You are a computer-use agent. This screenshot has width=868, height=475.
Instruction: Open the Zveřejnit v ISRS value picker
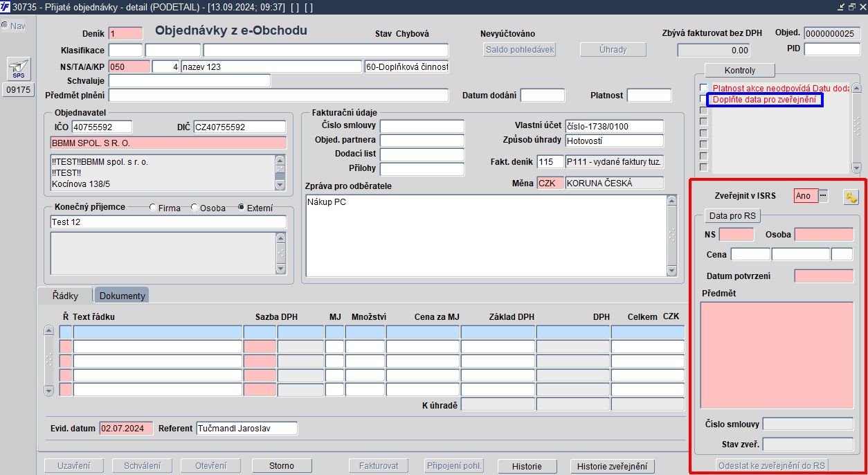(823, 196)
